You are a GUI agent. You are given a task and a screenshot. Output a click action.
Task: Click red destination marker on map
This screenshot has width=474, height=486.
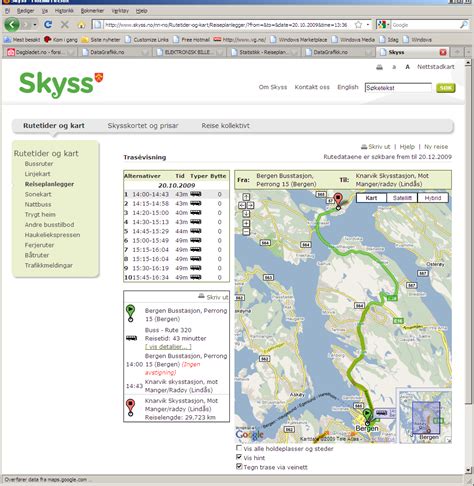click(338, 201)
